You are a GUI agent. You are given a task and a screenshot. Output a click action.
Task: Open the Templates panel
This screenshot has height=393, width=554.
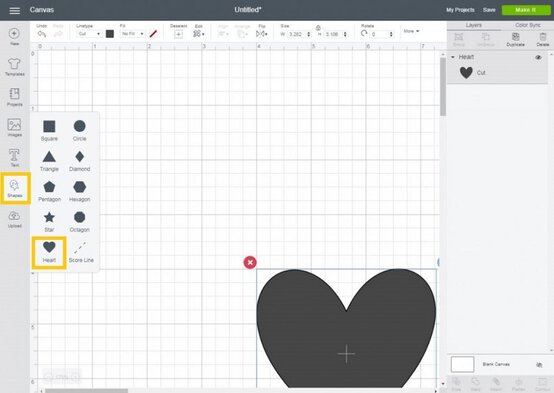click(14, 67)
